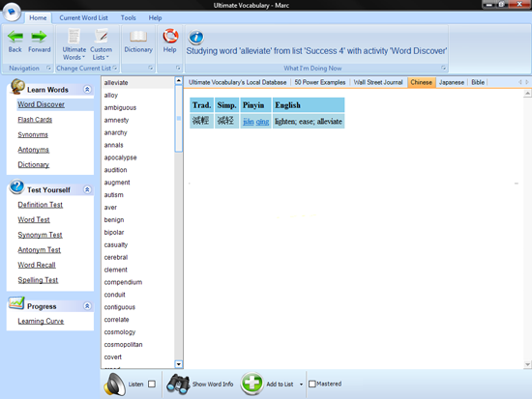The width and height of the screenshot is (532, 399).
Task: Select 'covert' in the word list
Action: pos(112,357)
